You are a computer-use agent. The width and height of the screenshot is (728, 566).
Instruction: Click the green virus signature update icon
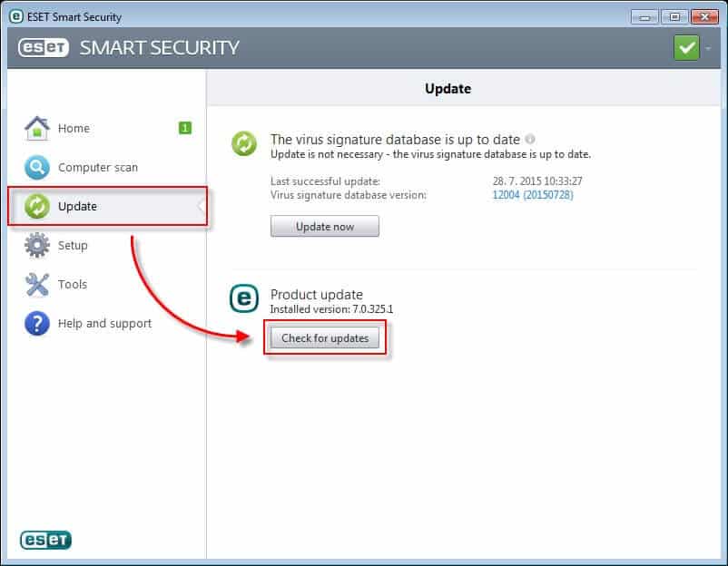243,143
